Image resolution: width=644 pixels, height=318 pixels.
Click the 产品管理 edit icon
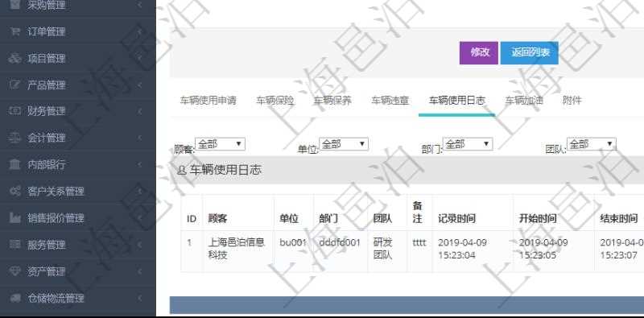click(x=15, y=85)
